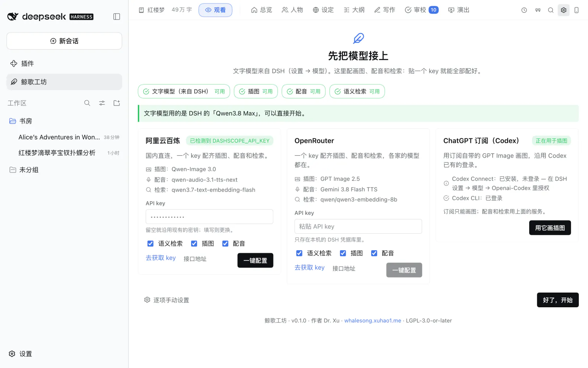Toggle 观看 view mode
This screenshot has width=588, height=368.
[215, 10]
